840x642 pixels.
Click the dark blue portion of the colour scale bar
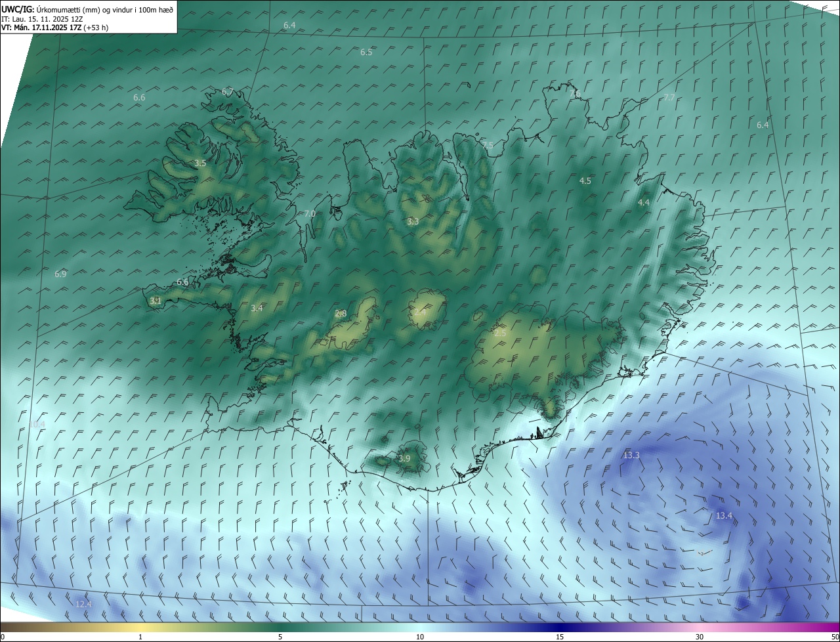point(560,627)
